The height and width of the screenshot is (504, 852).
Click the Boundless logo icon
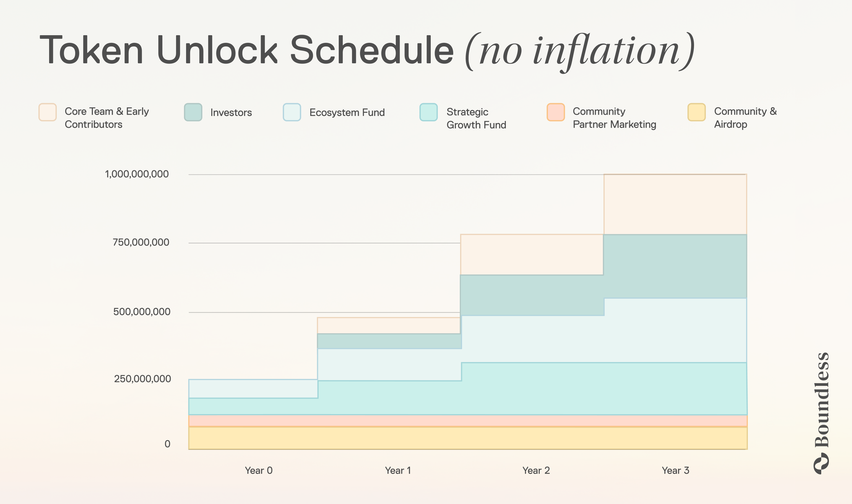point(821,463)
